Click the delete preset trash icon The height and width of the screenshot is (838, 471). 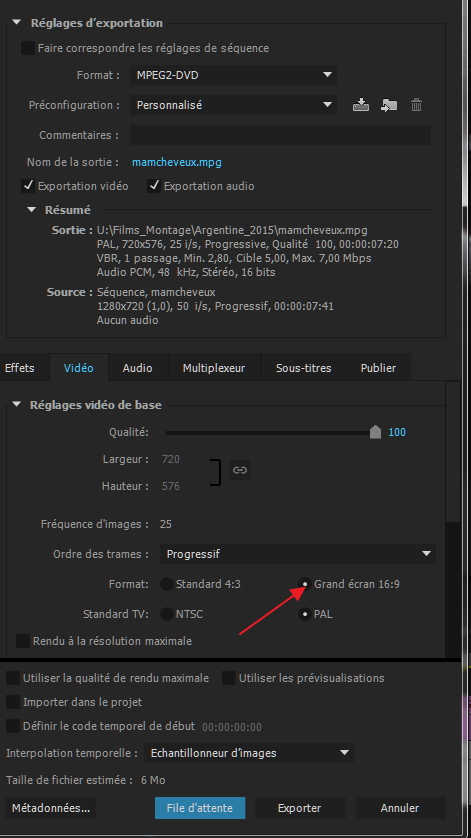[x=416, y=105]
